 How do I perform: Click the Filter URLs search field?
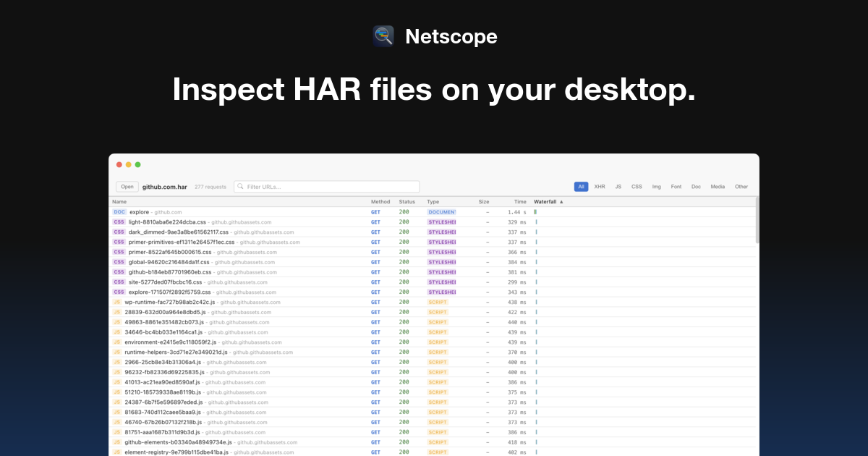(325, 186)
